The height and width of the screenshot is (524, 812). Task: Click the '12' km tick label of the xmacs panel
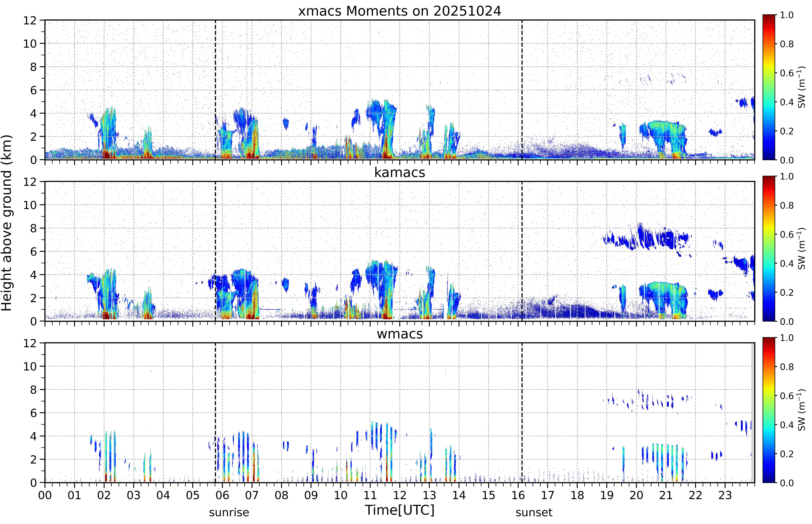tap(30, 20)
